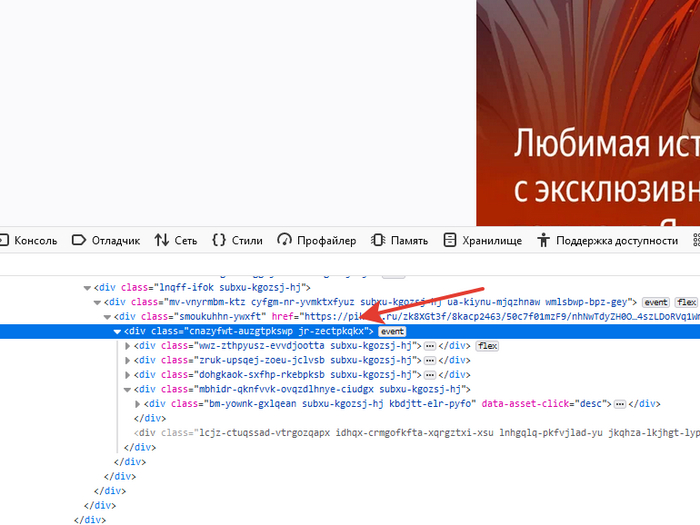Collapse the mbhidr-qknfvvk div node
This screenshot has height=525, width=700.
pyautogui.click(x=127, y=390)
